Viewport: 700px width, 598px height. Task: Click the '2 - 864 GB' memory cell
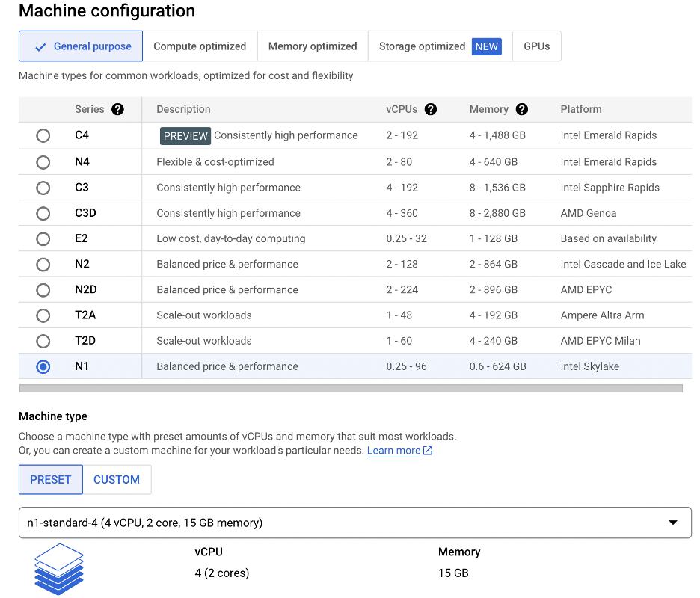coord(494,264)
